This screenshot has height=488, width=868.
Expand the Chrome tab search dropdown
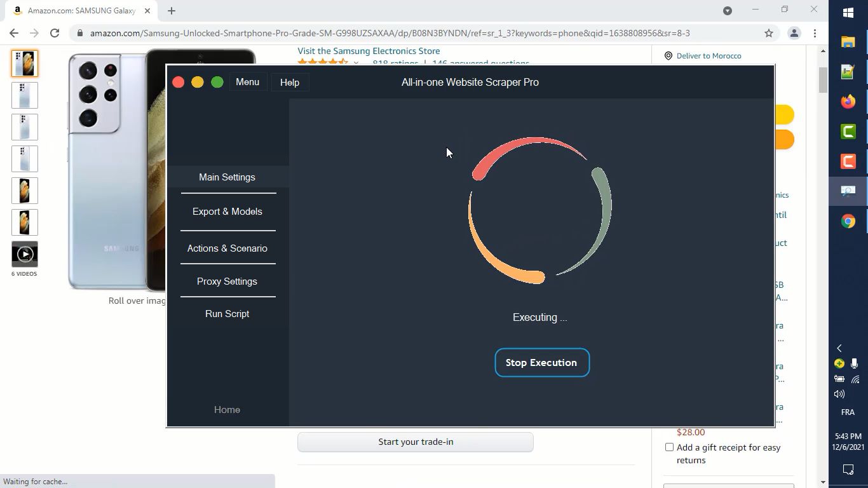click(x=728, y=10)
